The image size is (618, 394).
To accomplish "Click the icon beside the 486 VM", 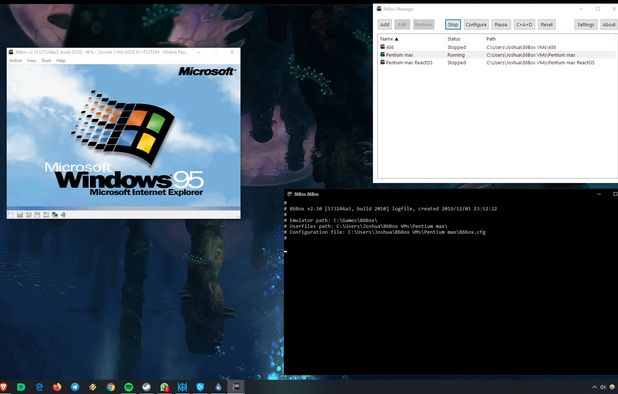I will (382, 47).
